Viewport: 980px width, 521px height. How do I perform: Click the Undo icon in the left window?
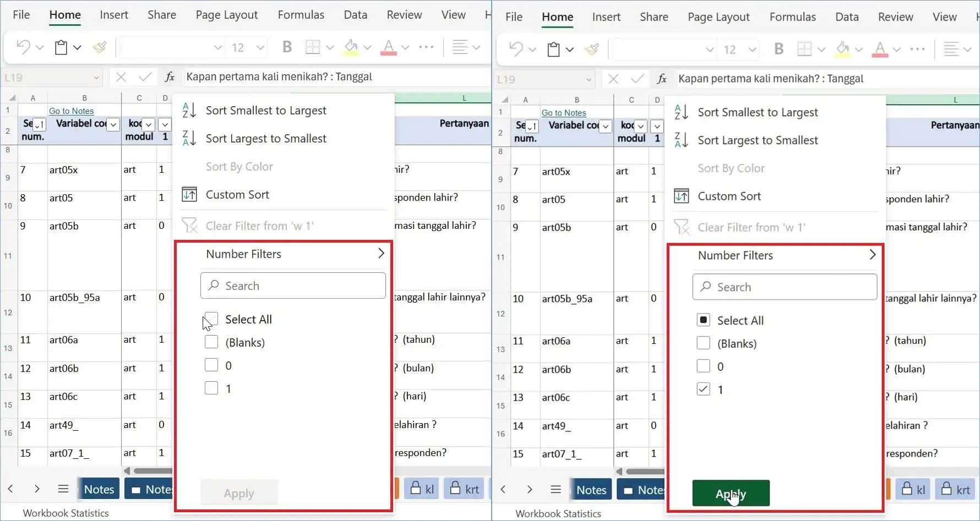click(x=23, y=47)
